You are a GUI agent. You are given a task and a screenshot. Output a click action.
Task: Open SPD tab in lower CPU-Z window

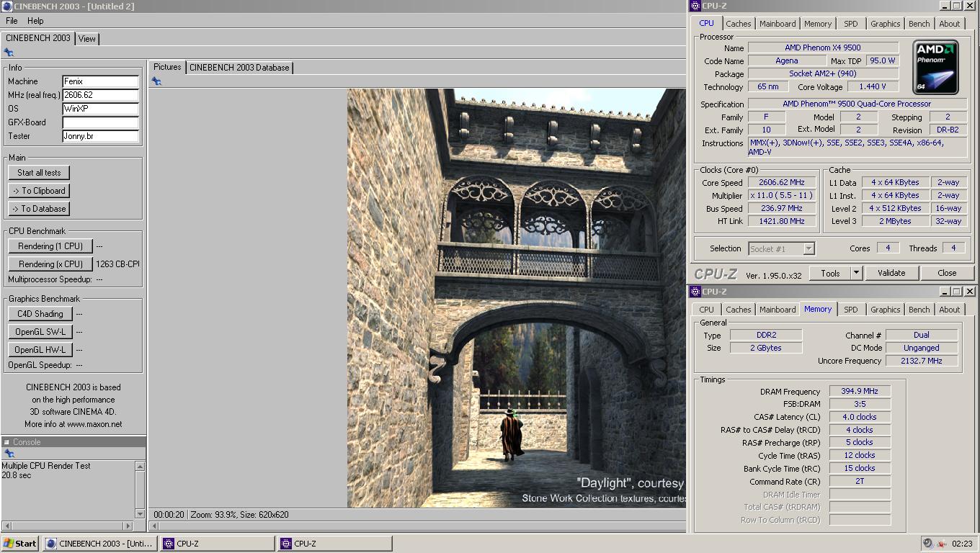(851, 310)
